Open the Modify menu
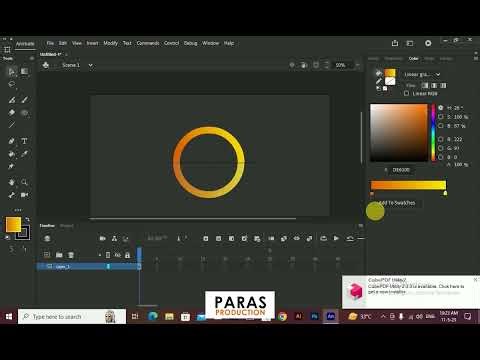Viewport: 480px width, 360px height. pyautogui.click(x=110, y=43)
